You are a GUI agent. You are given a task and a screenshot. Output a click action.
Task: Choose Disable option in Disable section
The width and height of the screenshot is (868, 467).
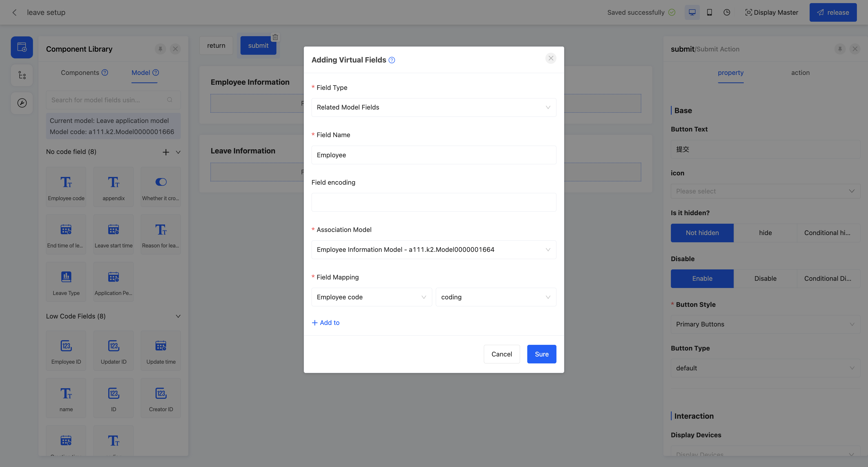pyautogui.click(x=765, y=279)
